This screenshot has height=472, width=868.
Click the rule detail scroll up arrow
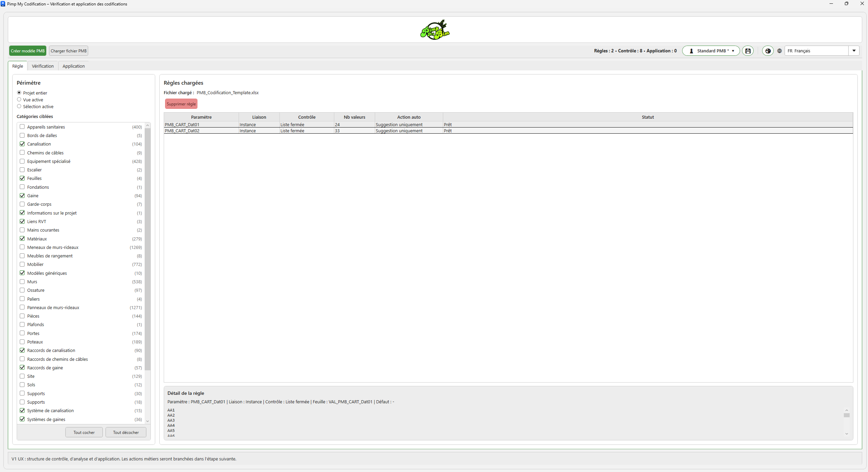pyautogui.click(x=847, y=410)
